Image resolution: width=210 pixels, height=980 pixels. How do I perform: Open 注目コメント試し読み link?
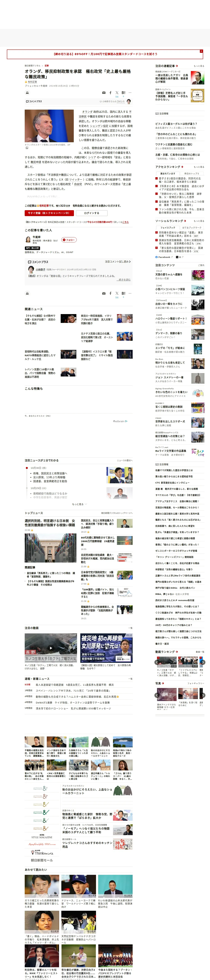pyautogui.click(x=118, y=261)
